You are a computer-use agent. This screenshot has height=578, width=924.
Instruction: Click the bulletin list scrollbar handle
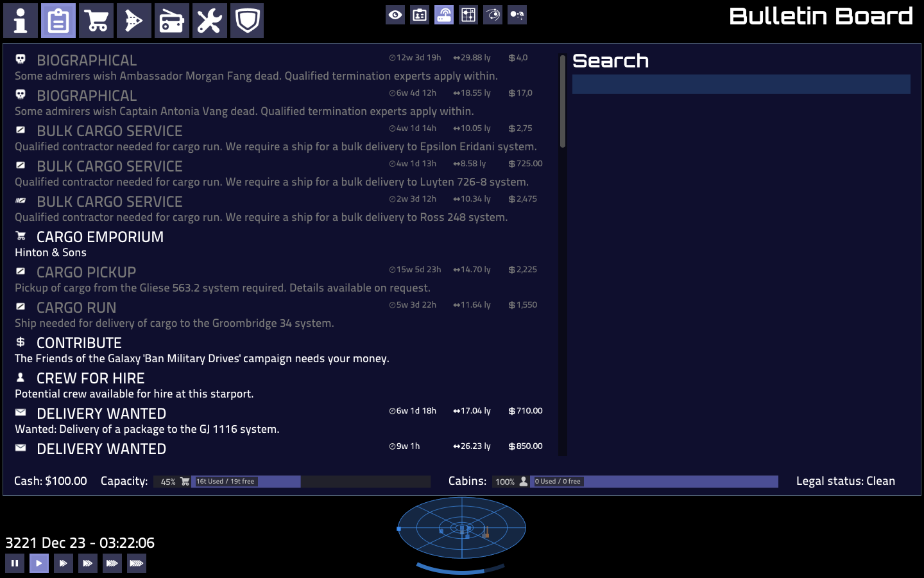pyautogui.click(x=563, y=101)
